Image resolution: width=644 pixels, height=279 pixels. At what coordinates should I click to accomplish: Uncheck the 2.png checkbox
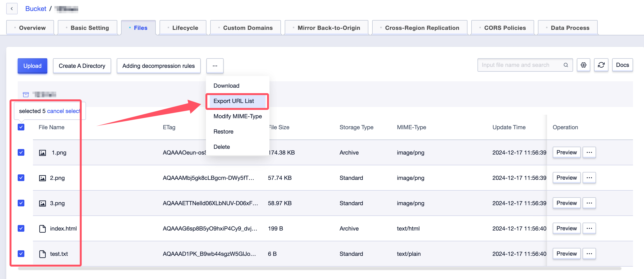21,177
